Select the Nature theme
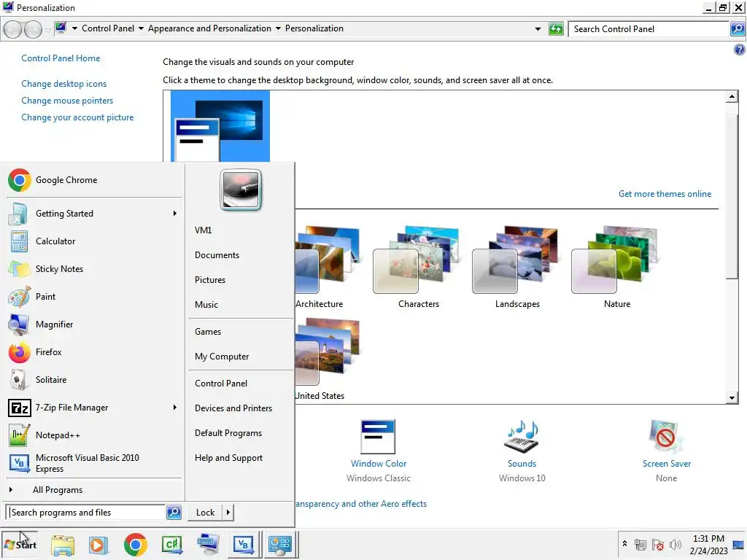This screenshot has width=747, height=560. click(x=616, y=267)
